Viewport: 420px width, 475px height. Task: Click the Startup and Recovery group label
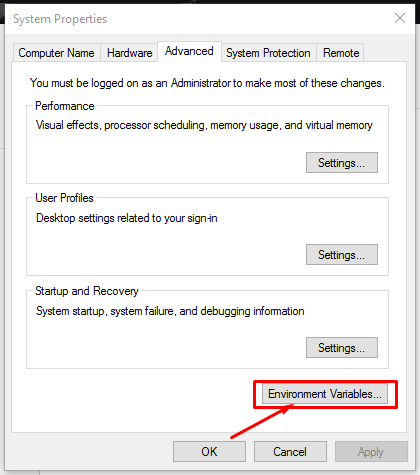[87, 291]
